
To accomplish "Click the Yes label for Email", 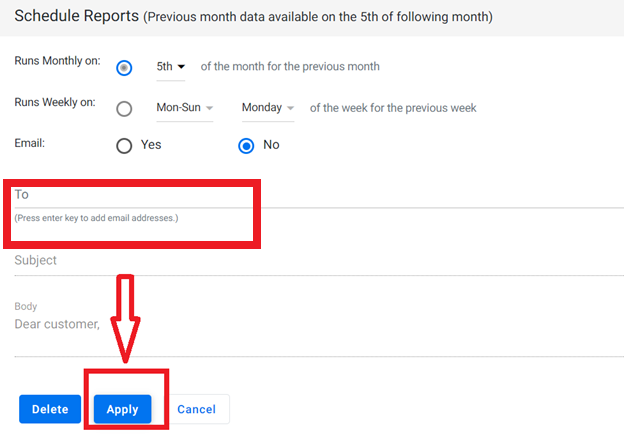I will point(151,145).
